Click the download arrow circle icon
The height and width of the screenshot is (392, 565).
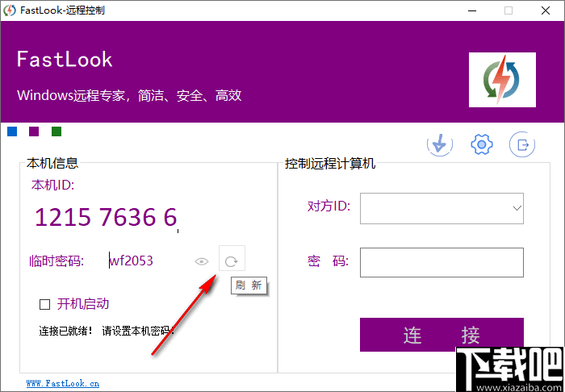click(x=440, y=144)
